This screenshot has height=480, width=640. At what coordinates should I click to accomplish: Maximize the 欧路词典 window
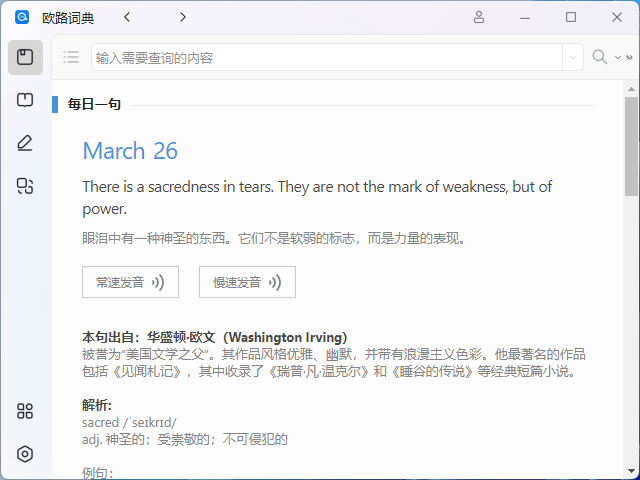pos(571,17)
